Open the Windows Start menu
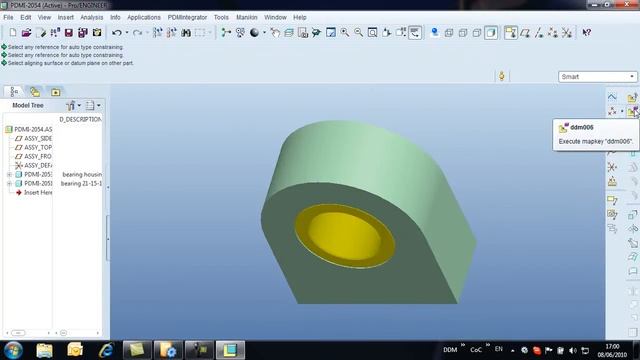Viewport: 640px width, 360px height. (x=13, y=350)
